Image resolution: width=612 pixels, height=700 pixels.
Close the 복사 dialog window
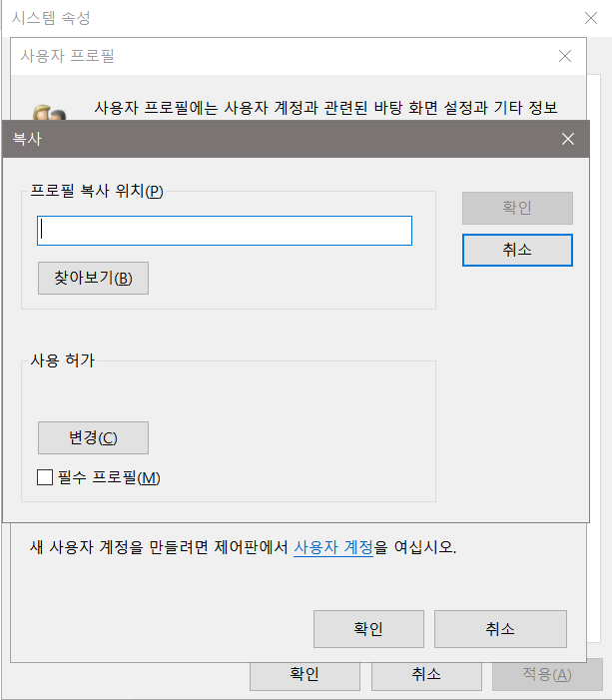click(x=568, y=139)
